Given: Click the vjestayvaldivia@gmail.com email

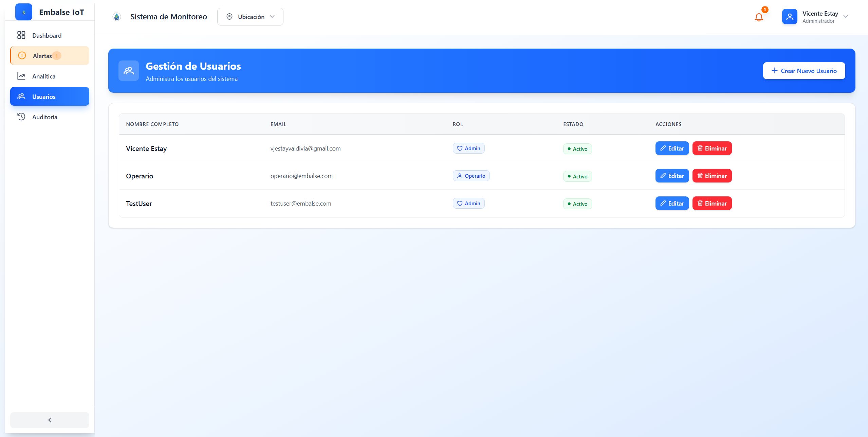Looking at the screenshot, I should point(305,148).
